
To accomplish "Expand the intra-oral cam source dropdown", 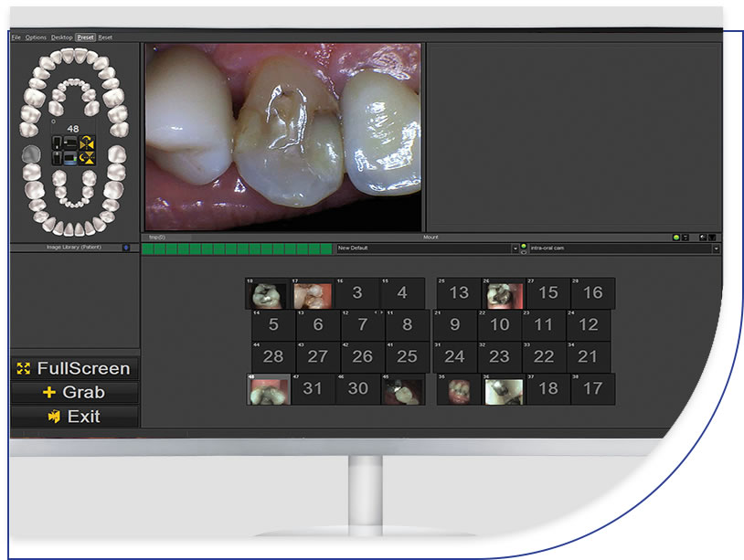I will click(716, 248).
